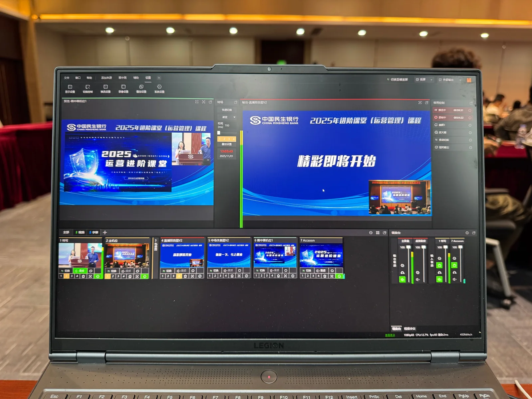The width and height of the screenshot is (532, 399).
Task: Click 切换至横竖屏 orientation switch button
Action: [397, 80]
